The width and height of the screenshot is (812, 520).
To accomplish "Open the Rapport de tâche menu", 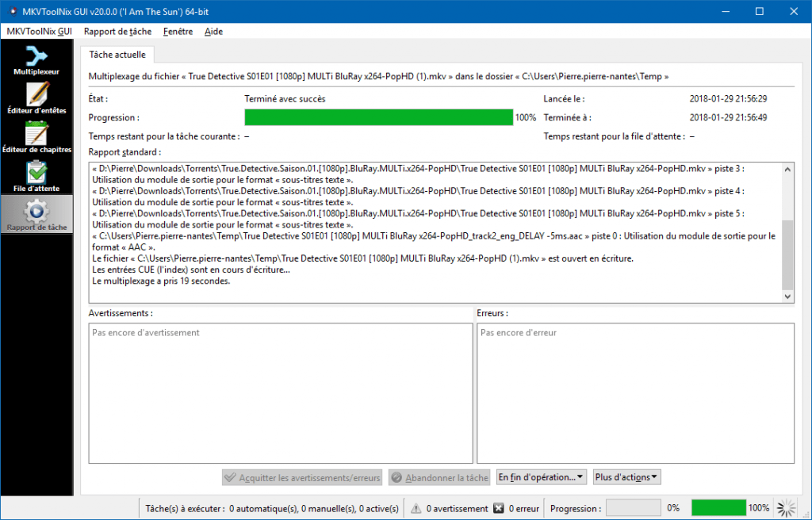I will 117,32.
